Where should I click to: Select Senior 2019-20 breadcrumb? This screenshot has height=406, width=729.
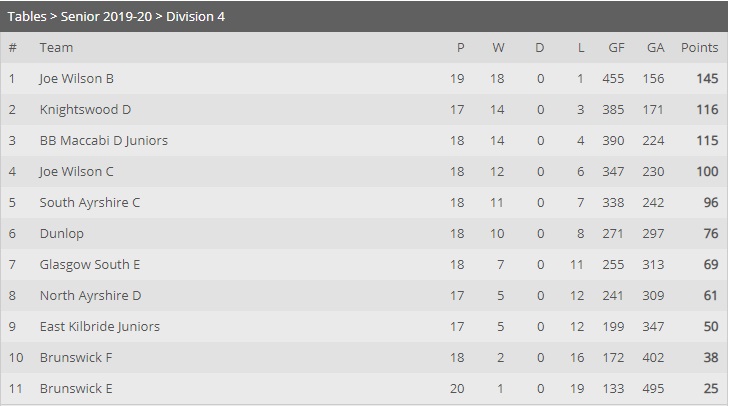point(106,16)
